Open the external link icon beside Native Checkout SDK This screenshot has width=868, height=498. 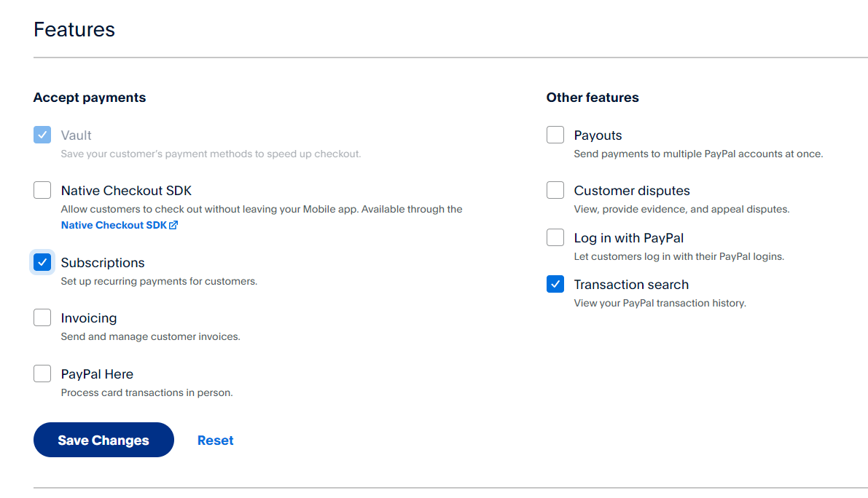click(x=173, y=226)
